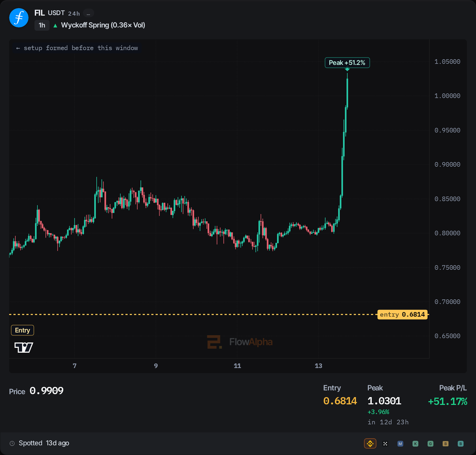The height and width of the screenshot is (455, 476).
Task: Select the green K exchange icon
Action: 415,443
